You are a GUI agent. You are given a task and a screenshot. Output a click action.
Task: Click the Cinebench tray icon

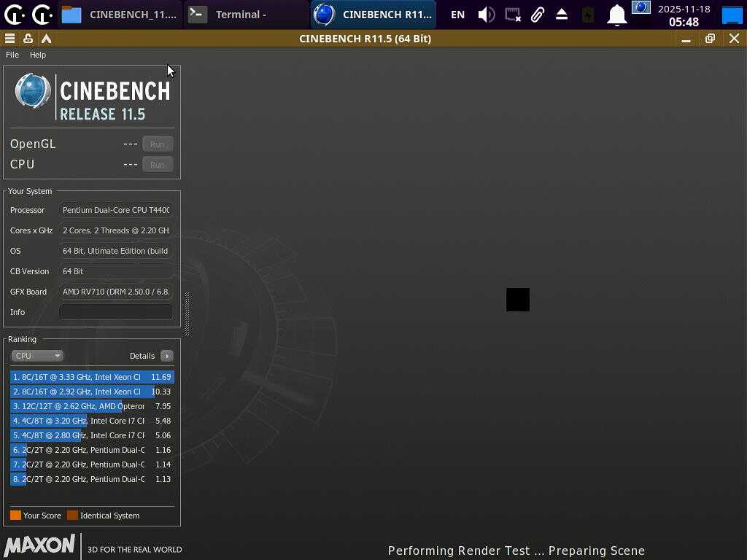[641, 7]
